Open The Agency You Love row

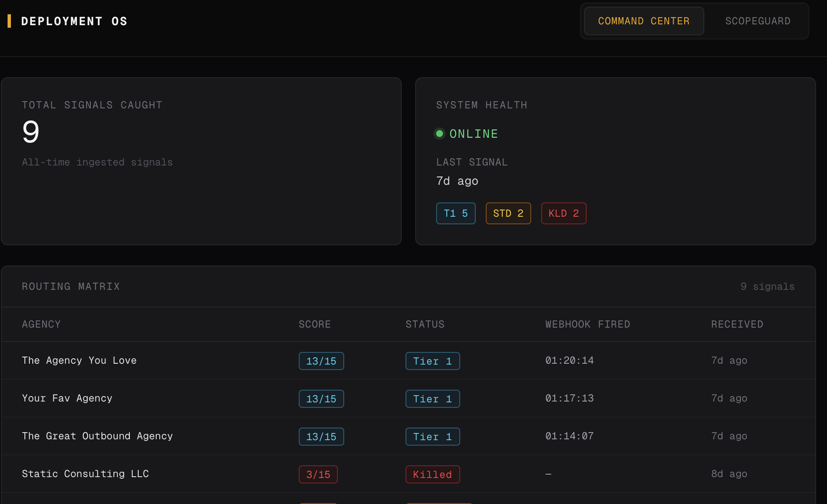[408, 360]
